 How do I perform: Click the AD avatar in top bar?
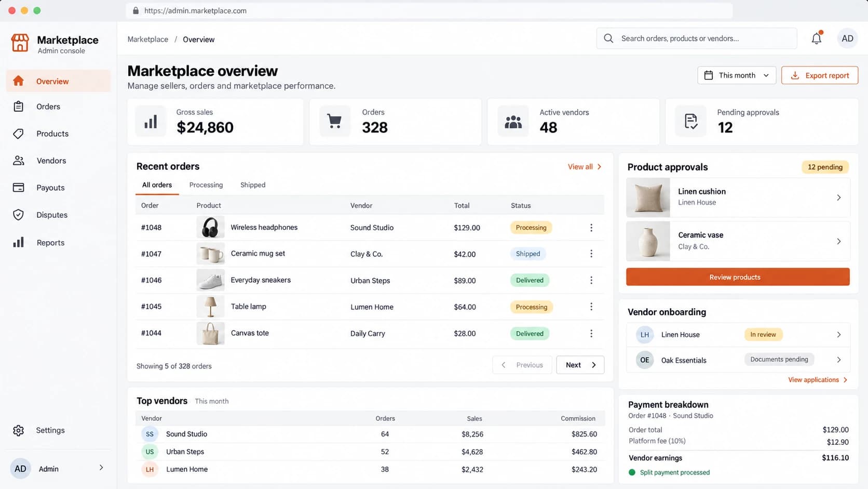coord(847,38)
